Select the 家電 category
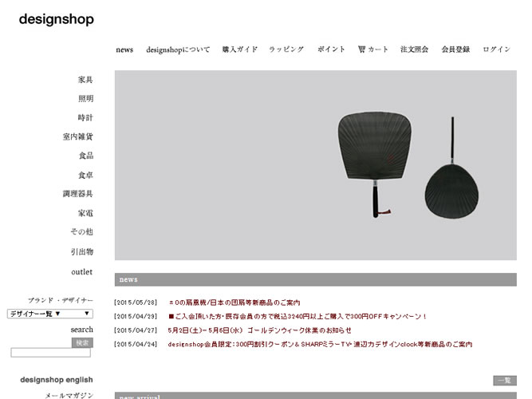 (85, 213)
